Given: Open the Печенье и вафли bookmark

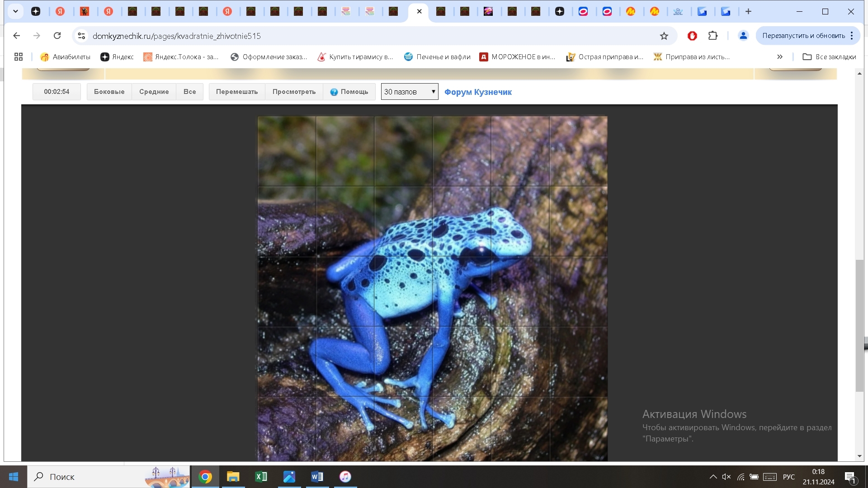Looking at the screenshot, I should (437, 56).
